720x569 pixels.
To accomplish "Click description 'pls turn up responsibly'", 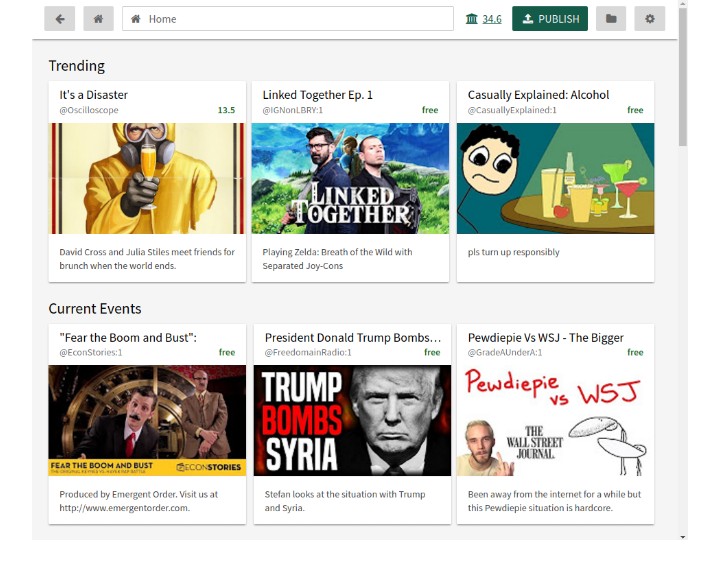I will tap(513, 252).
